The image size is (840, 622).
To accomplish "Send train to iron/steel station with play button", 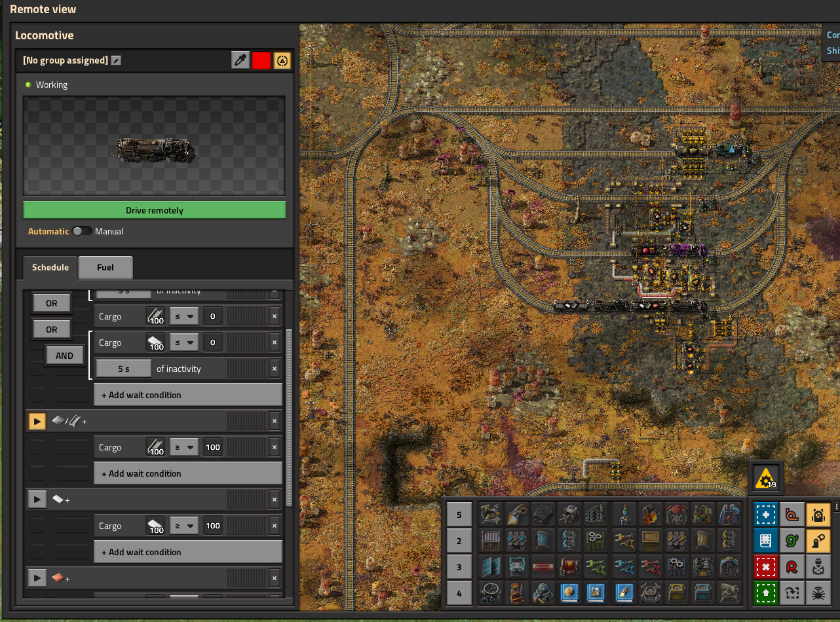I will (37, 421).
